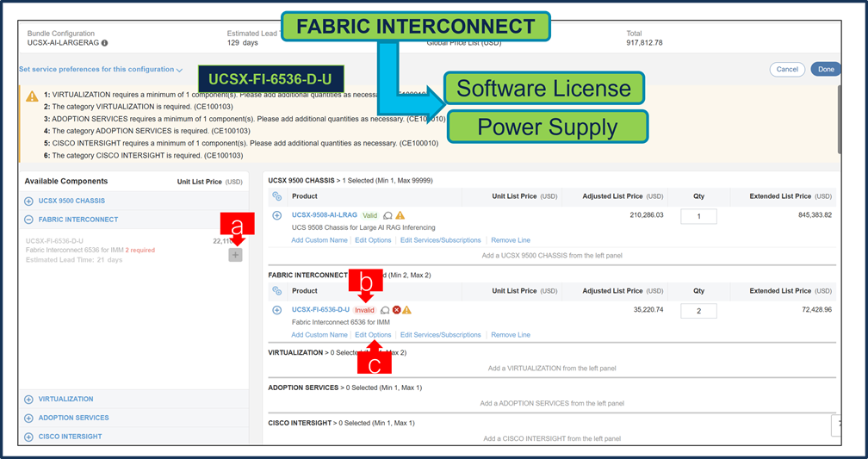Image resolution: width=868 pixels, height=459 pixels.
Task: Click red error icon on UCSX-FI-6536-D-U row
Action: 396,310
